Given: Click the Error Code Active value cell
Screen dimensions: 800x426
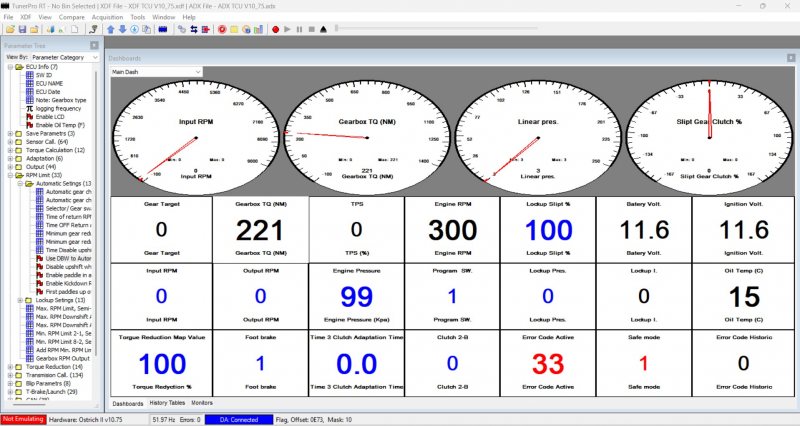Looking at the screenshot, I should tap(547, 364).
